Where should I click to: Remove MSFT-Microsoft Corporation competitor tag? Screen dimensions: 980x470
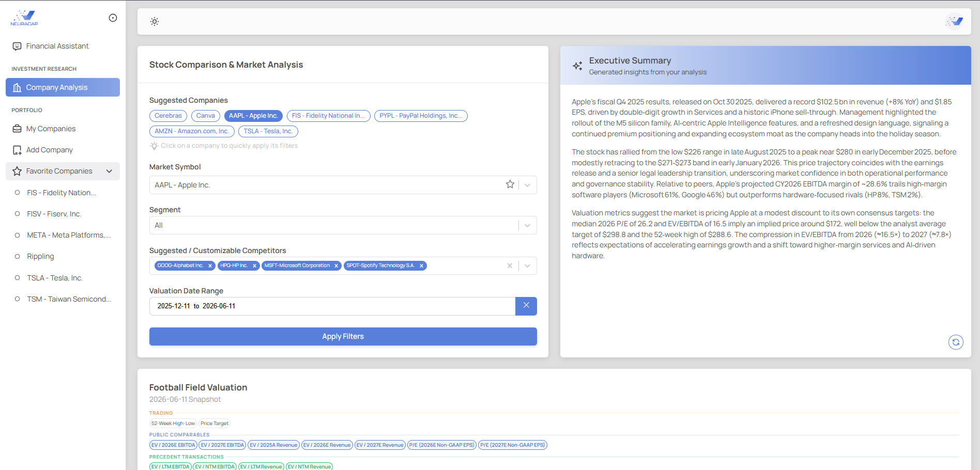336,266
